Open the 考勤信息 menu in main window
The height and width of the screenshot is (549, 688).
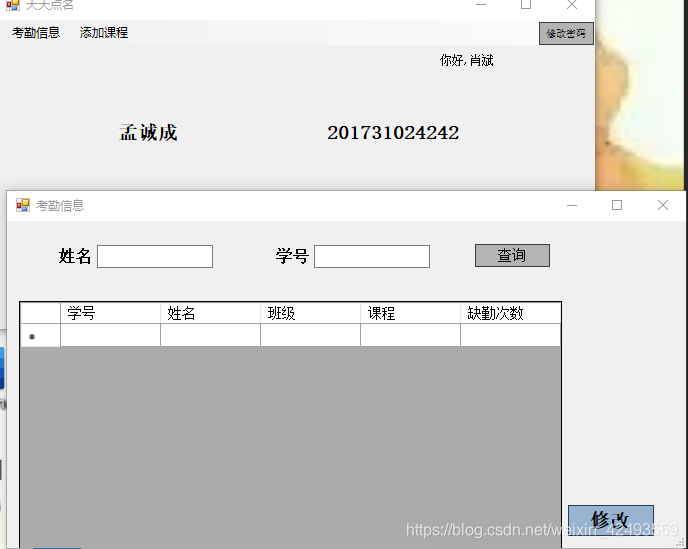36,33
